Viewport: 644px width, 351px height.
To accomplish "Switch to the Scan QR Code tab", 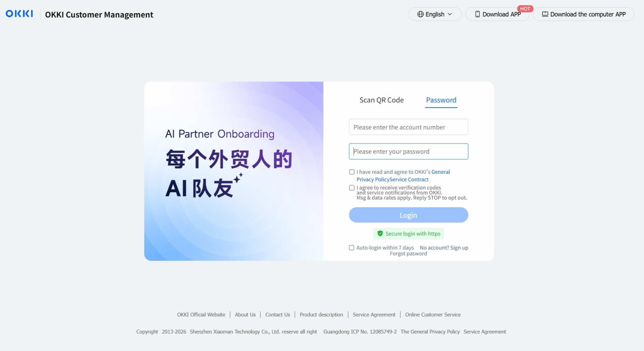I will pyautogui.click(x=382, y=100).
